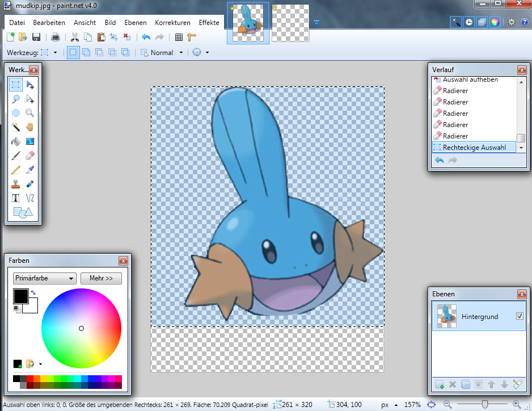Add a new layer in Ebenen panel

[x=440, y=384]
